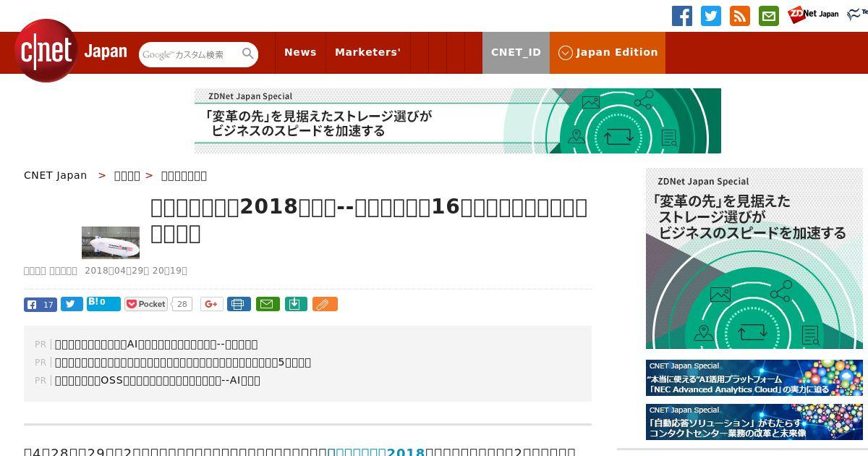Open the PR link mentioning AI in first row
The image size is (868, 456).
click(x=156, y=345)
